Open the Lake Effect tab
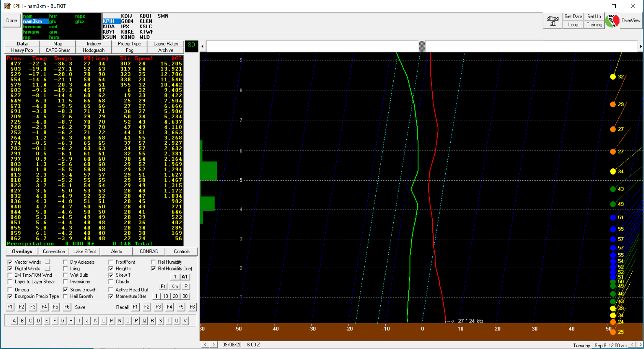Image resolution: width=644 pixels, height=349 pixels. click(x=85, y=252)
